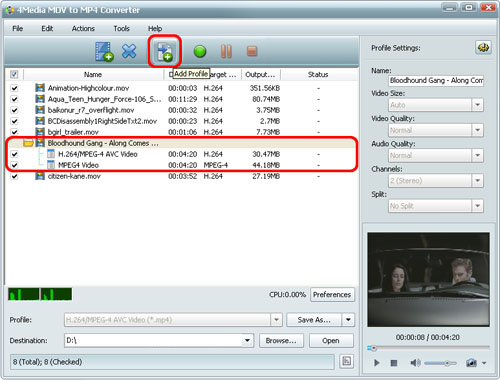500x380 pixels.
Task: Open the Profile dropdown
Action: [x=276, y=320]
